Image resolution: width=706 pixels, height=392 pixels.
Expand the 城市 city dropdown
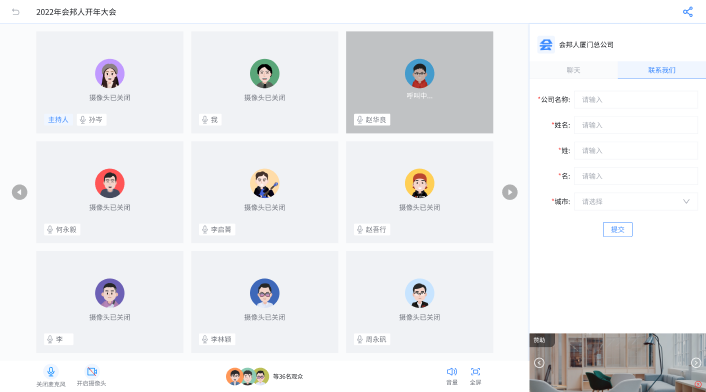[636, 202]
